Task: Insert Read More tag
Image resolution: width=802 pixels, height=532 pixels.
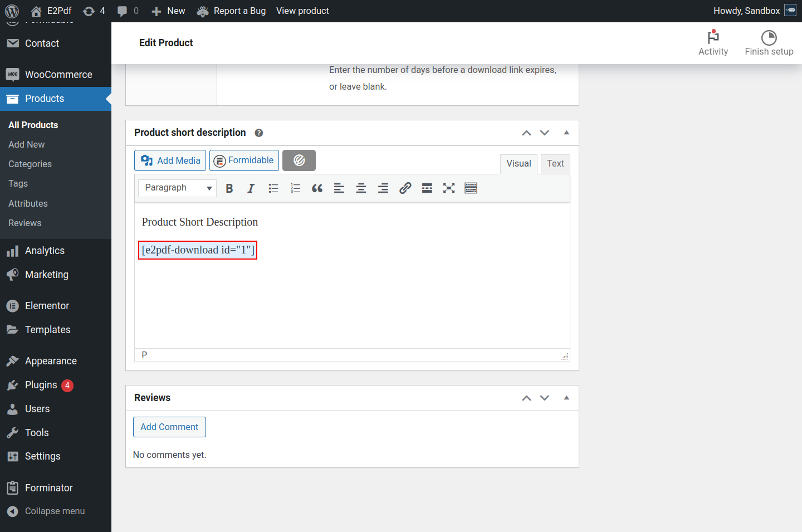Action: 427,188
